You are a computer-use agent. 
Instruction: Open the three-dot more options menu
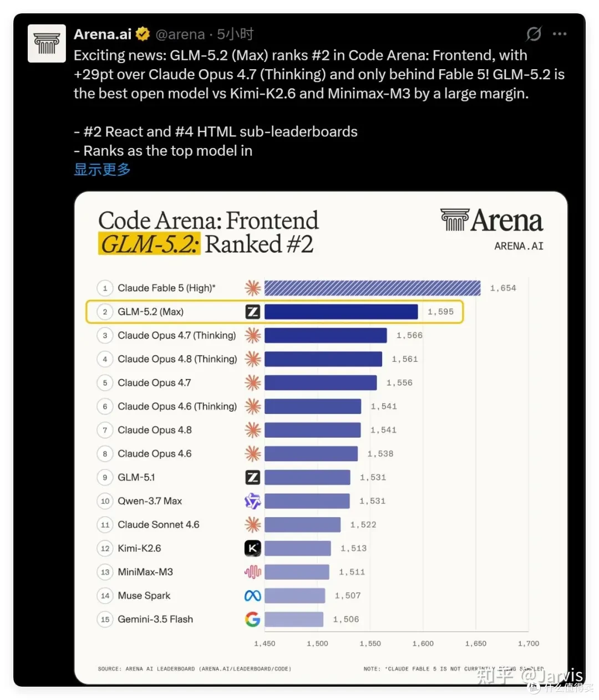(x=560, y=34)
